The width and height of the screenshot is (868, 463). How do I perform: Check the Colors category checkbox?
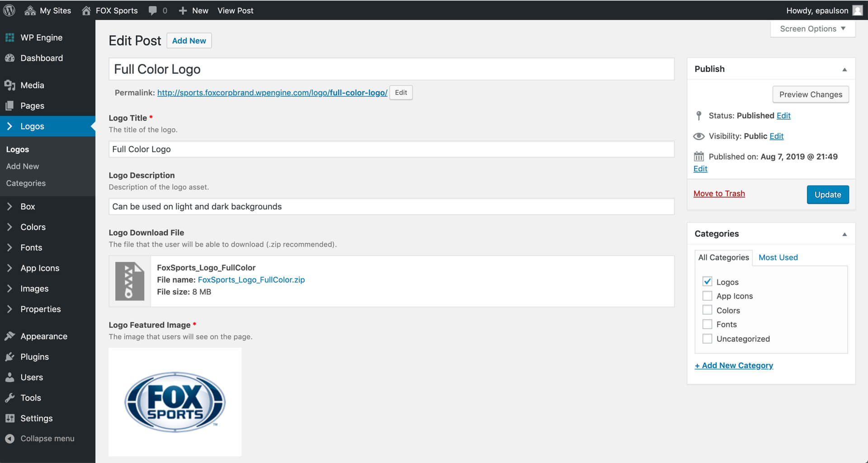coord(708,310)
